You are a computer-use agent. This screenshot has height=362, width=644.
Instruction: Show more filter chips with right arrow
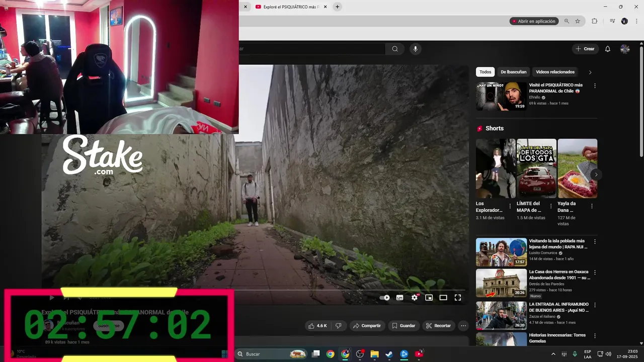pyautogui.click(x=590, y=72)
